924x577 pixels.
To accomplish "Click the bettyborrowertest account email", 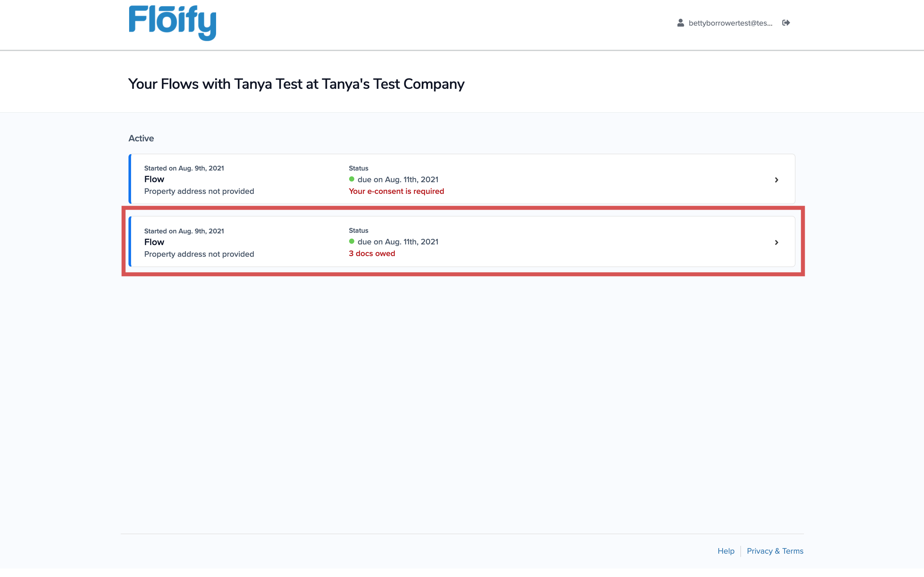I will (730, 23).
